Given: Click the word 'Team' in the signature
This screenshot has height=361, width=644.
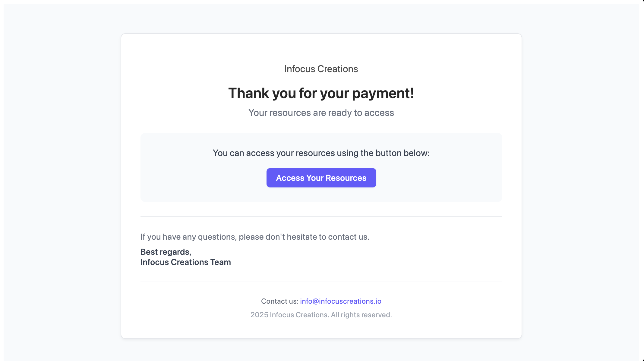Looking at the screenshot, I should coord(221,262).
